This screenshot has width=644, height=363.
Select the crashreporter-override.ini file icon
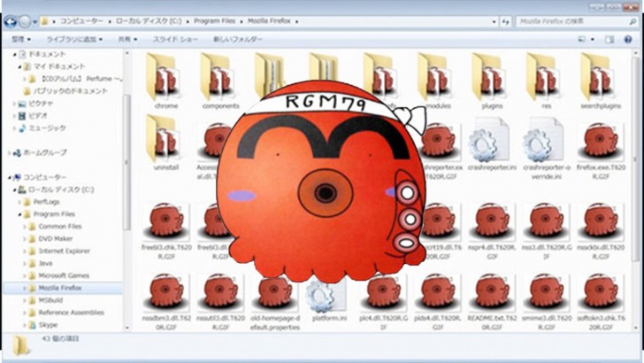point(544,139)
